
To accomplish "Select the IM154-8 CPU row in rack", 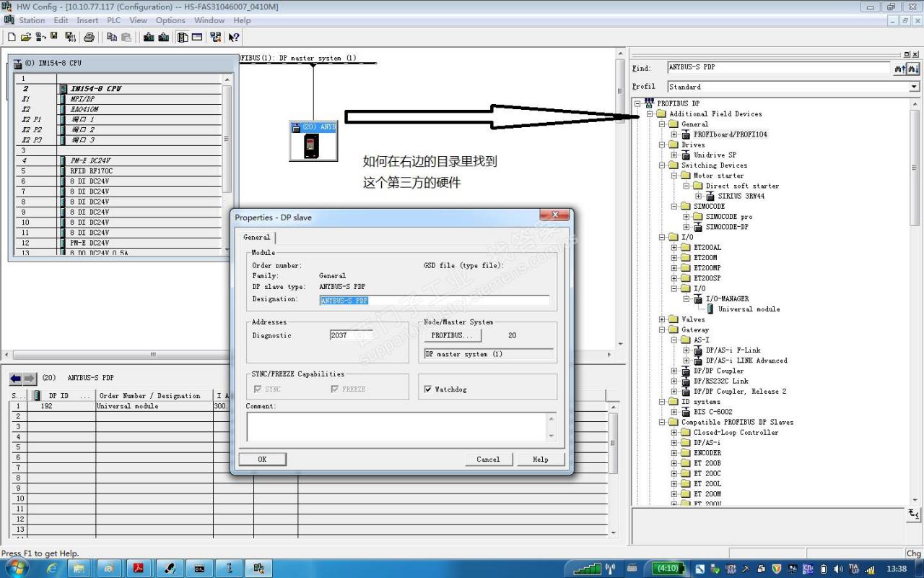I will 141,89.
